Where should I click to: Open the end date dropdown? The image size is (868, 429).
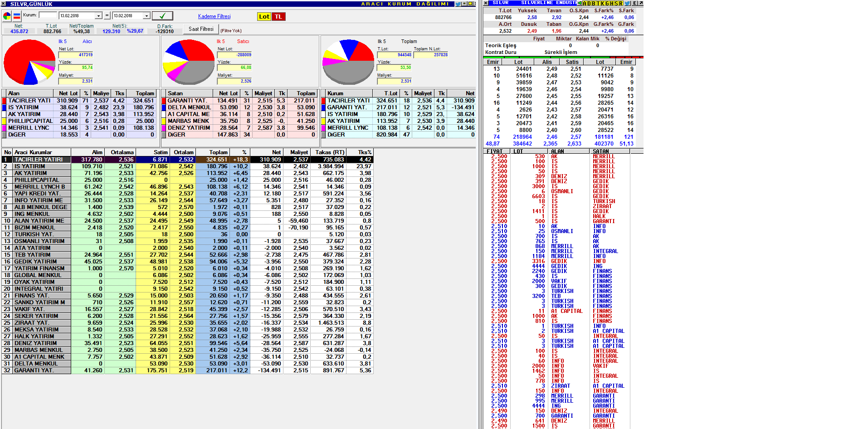point(146,16)
